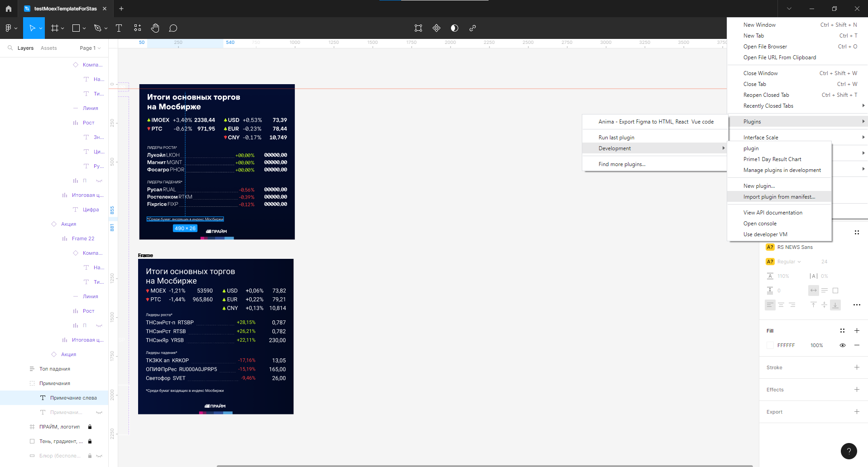
Task: Activate the Hand tool
Action: tap(155, 28)
